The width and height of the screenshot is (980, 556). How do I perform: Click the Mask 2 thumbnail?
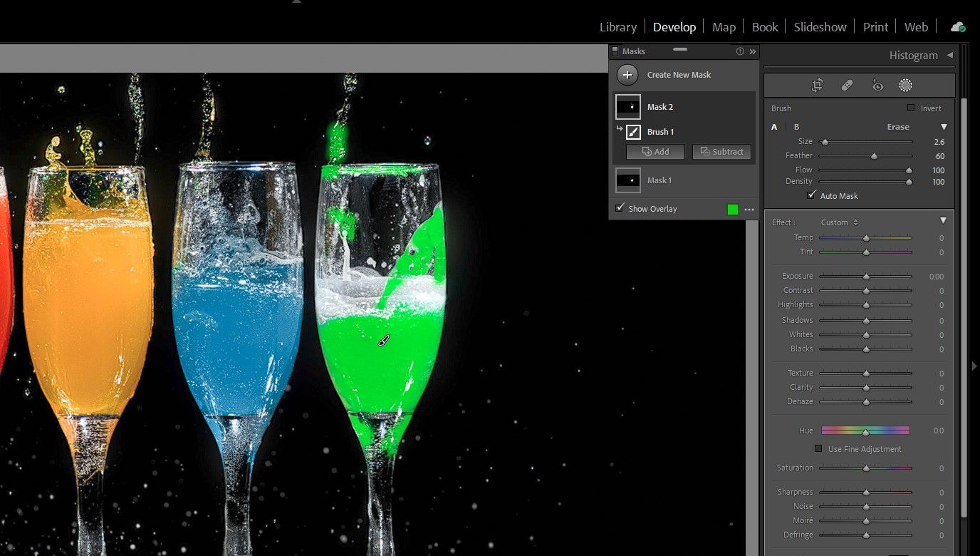(x=628, y=107)
